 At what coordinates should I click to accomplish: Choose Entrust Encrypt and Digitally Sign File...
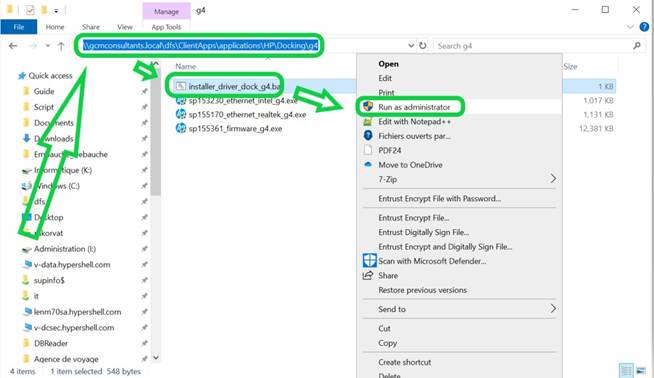tap(445, 247)
